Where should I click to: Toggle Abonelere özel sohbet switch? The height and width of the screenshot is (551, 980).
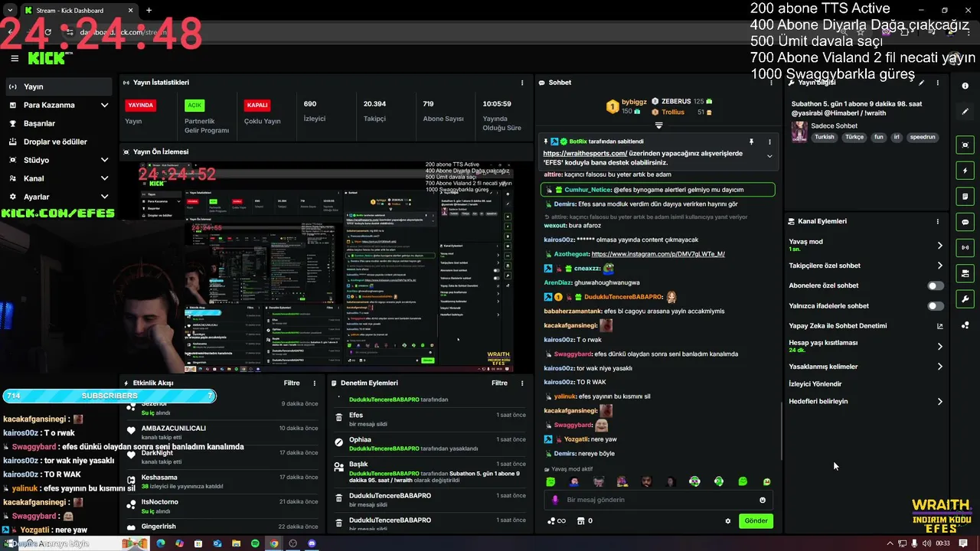click(x=936, y=285)
